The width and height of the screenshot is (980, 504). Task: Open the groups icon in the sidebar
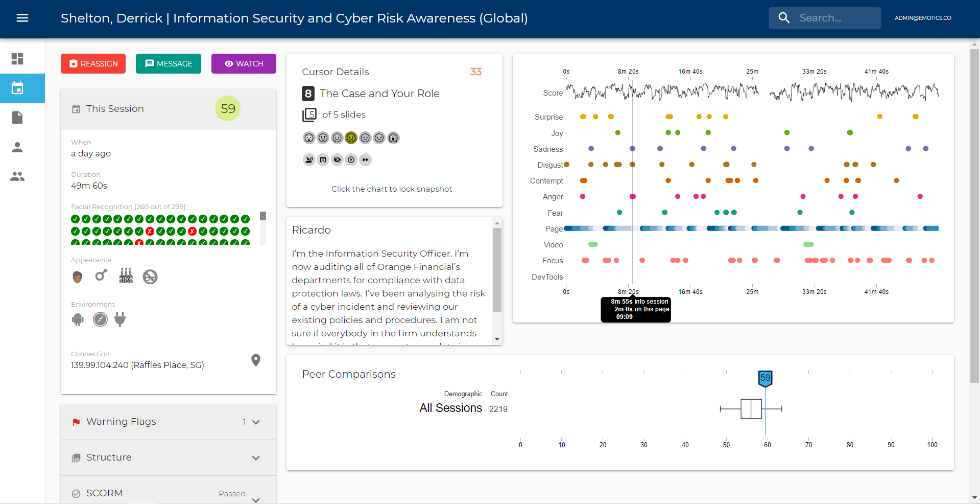[17, 176]
